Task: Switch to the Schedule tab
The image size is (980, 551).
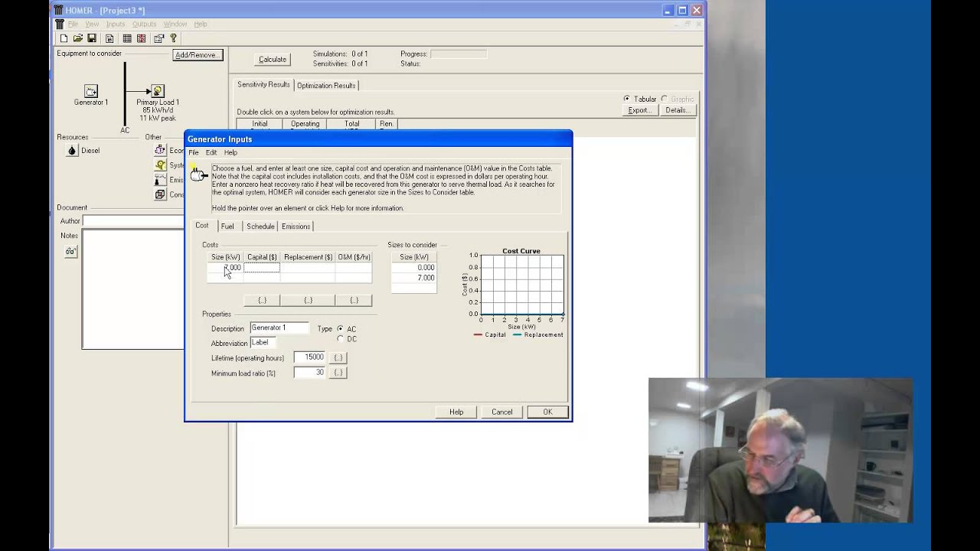Action: click(x=260, y=227)
